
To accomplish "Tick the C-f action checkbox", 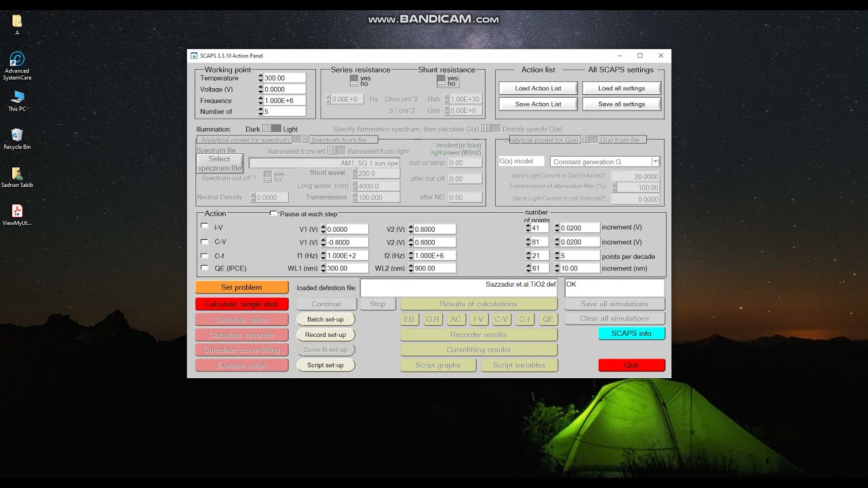I will point(205,256).
